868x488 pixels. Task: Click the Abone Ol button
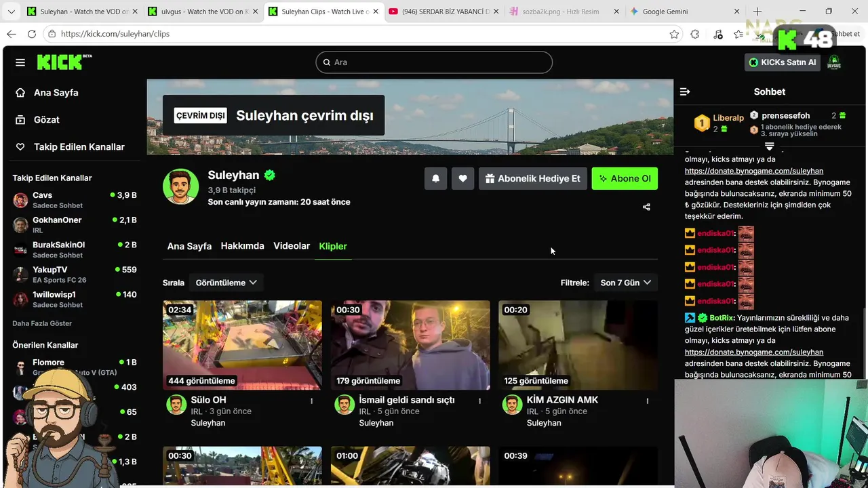click(625, 178)
